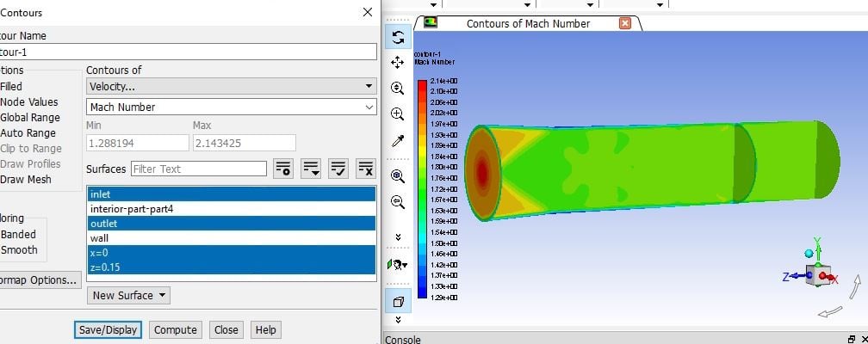The image size is (868, 344).
Task: Click Save/Display button
Action: coord(108,329)
